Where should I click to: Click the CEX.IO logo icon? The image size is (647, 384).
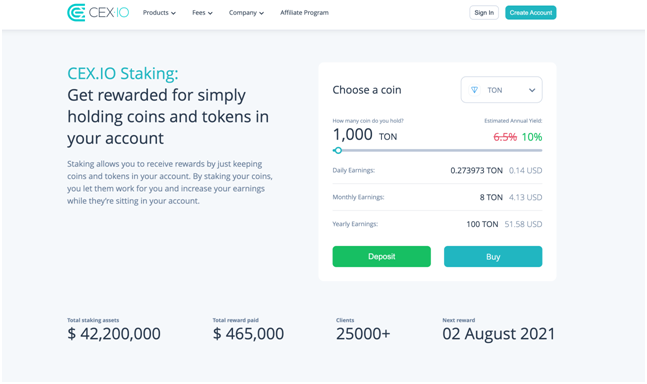[x=76, y=13]
